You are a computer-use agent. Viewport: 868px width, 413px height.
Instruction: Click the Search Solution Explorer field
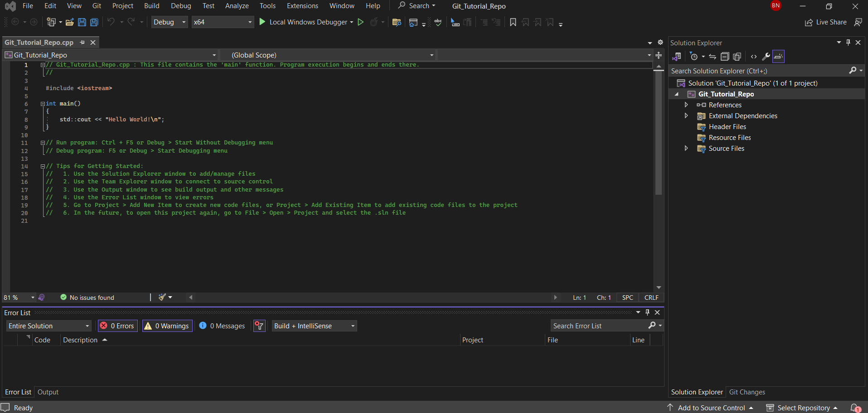click(x=759, y=71)
